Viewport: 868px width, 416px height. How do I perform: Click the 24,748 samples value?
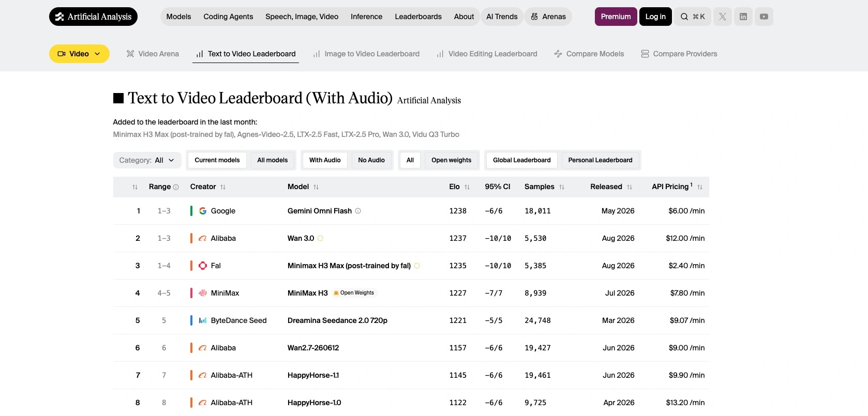click(537, 320)
